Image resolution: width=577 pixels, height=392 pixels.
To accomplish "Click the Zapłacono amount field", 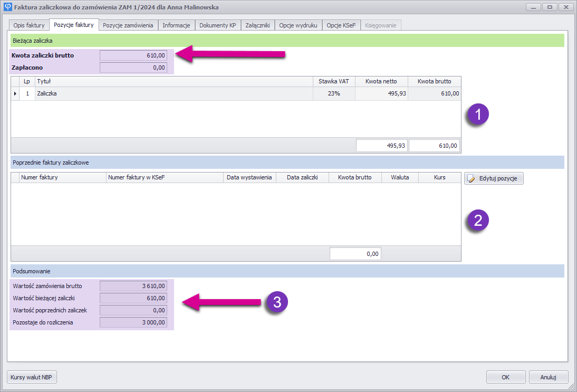I will pyautogui.click(x=133, y=68).
